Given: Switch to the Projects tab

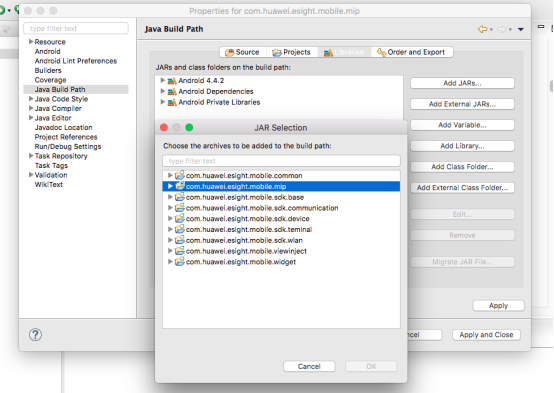Looking at the screenshot, I should 292,52.
